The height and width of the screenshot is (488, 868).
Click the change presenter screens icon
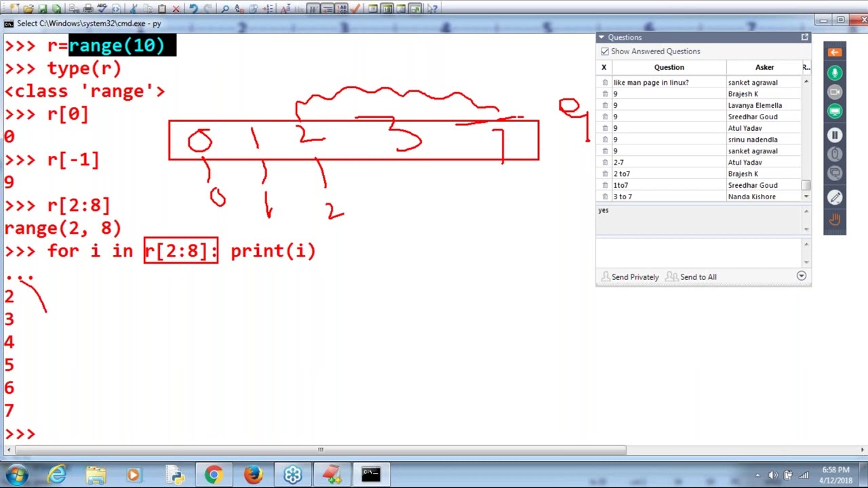pyautogui.click(x=835, y=174)
